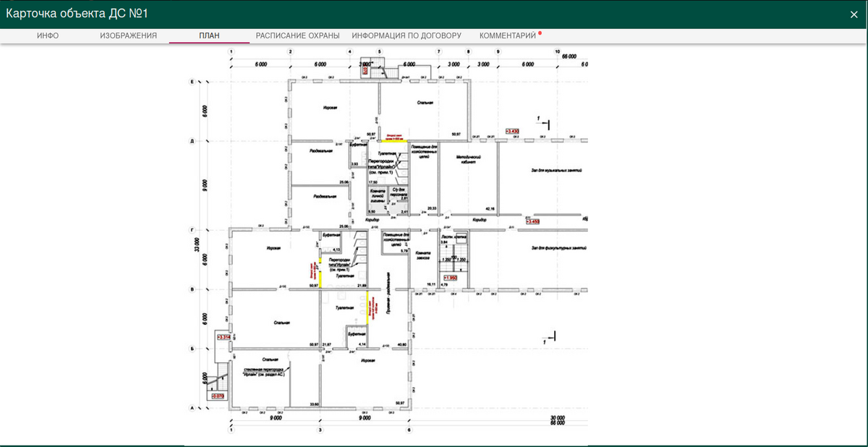868x447 pixels.
Task: Open the ИНФОРМАЦИЯ ПО ДОГОВОРУ tab
Action: pyautogui.click(x=406, y=35)
